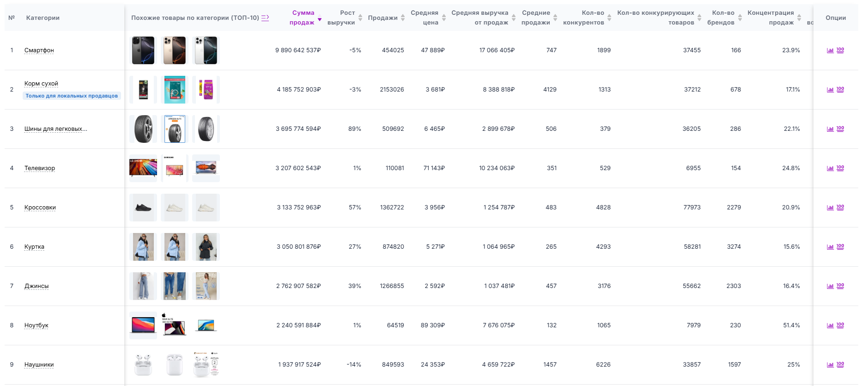Open top-100 icon for Куртка row
This screenshot has height=386, width=868.
click(840, 246)
